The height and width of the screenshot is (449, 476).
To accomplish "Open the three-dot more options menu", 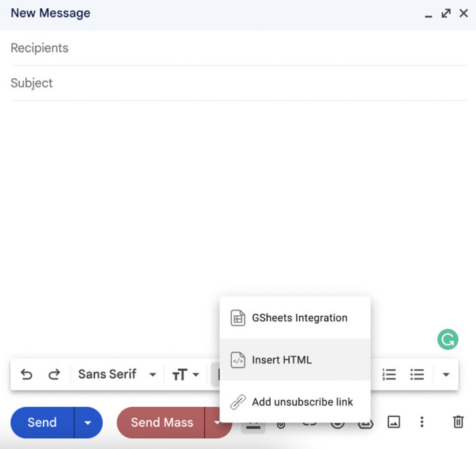I will click(422, 423).
